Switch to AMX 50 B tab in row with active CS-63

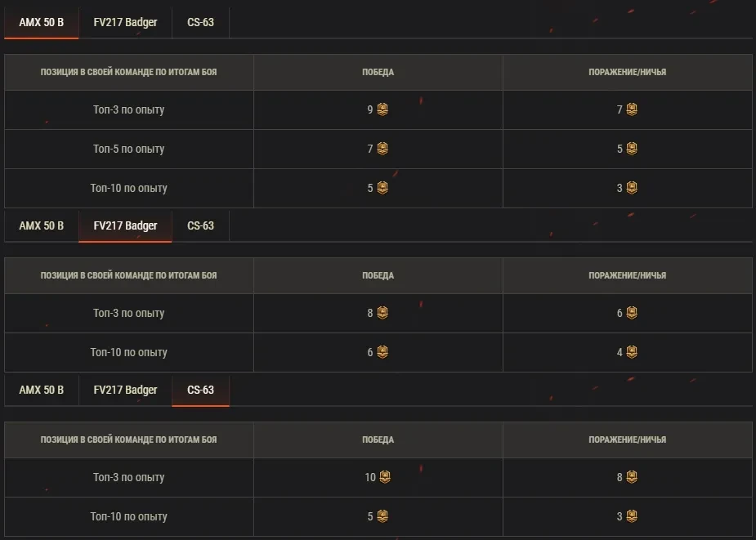pyautogui.click(x=41, y=390)
